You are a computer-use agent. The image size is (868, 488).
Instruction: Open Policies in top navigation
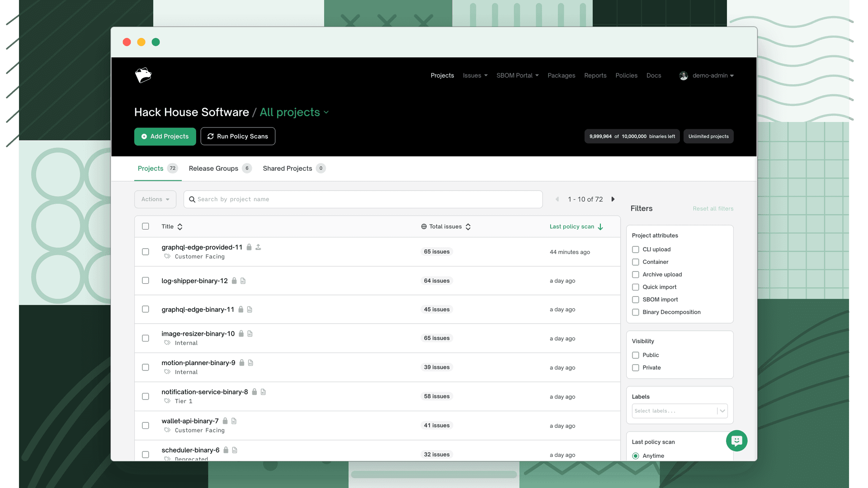[x=627, y=75]
